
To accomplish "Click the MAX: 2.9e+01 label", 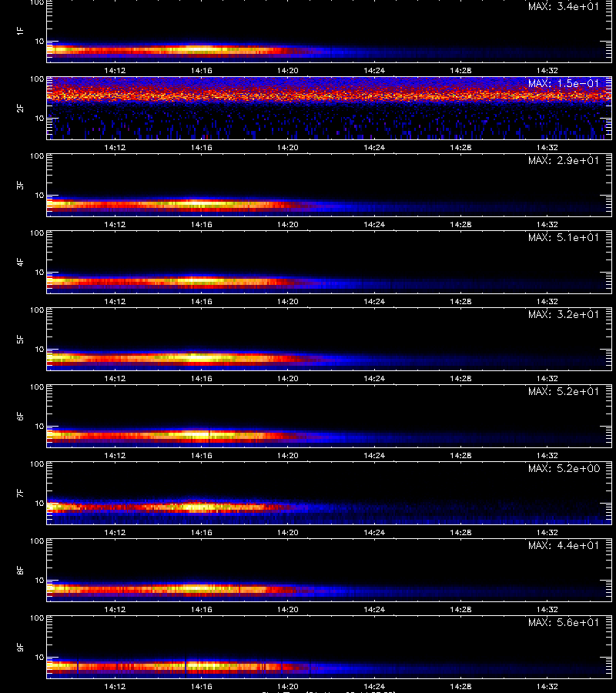I will click(564, 160).
